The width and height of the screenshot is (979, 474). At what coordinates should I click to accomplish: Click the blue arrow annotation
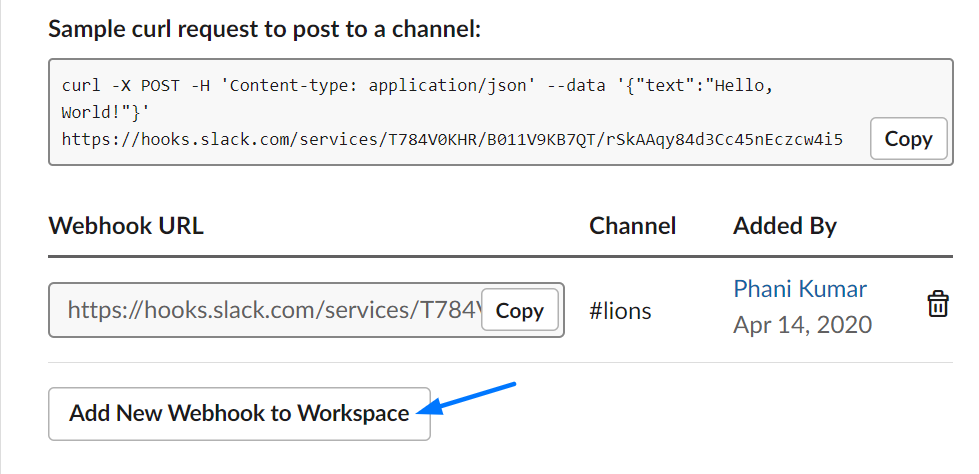click(x=466, y=398)
